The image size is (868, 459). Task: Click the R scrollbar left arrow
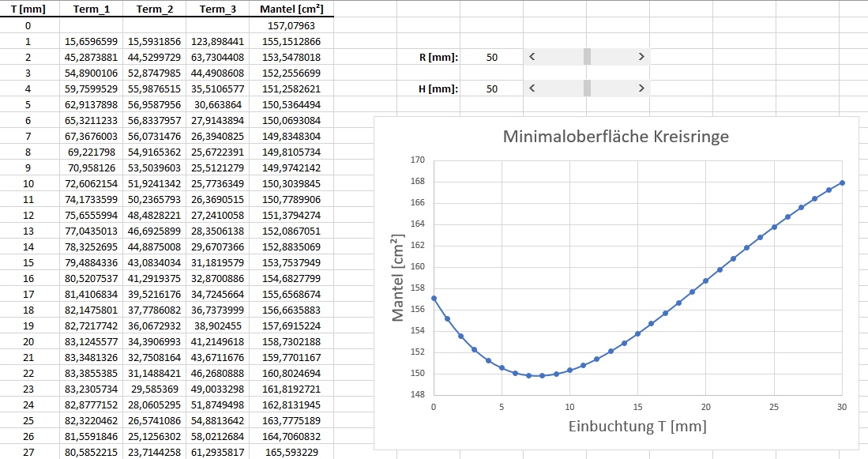point(532,56)
